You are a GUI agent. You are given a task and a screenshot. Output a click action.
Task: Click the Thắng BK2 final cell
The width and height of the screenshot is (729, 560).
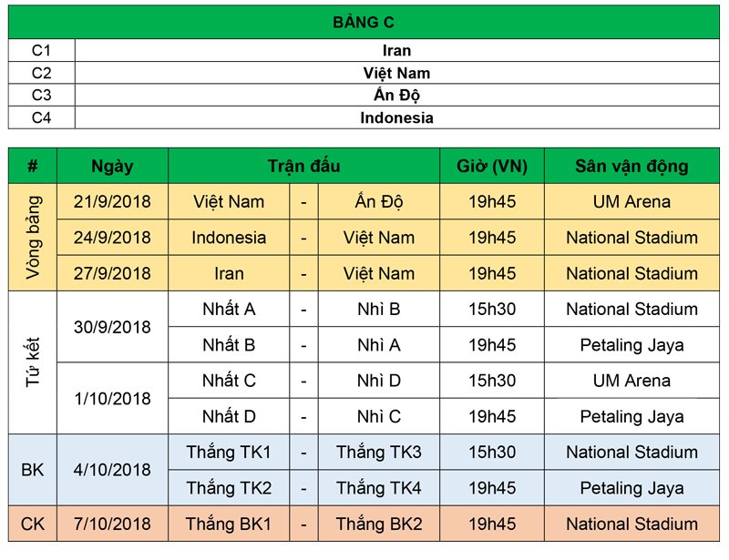[x=378, y=524]
